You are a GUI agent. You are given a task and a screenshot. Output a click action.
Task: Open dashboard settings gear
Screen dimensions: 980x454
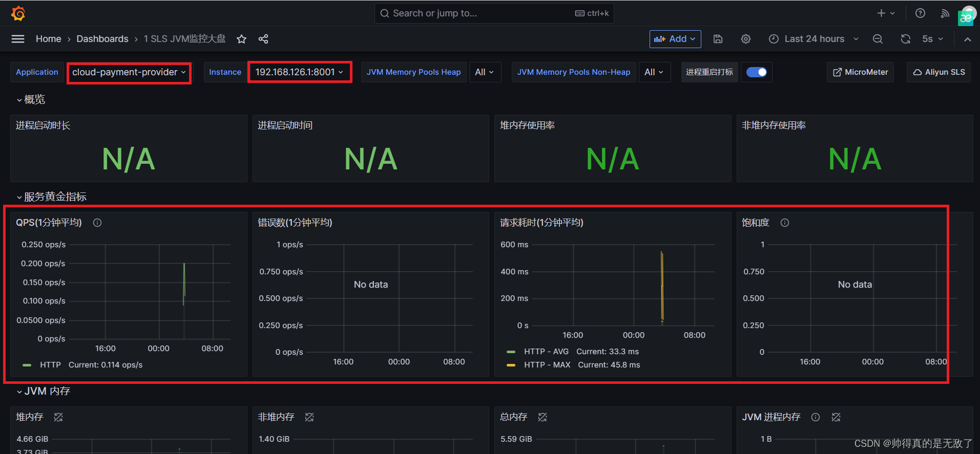(x=746, y=39)
